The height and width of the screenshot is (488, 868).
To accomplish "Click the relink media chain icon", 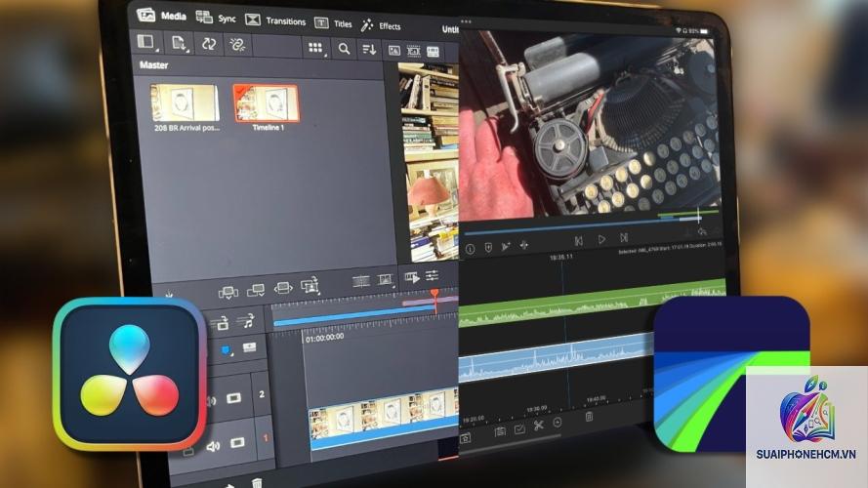I will 238,46.
